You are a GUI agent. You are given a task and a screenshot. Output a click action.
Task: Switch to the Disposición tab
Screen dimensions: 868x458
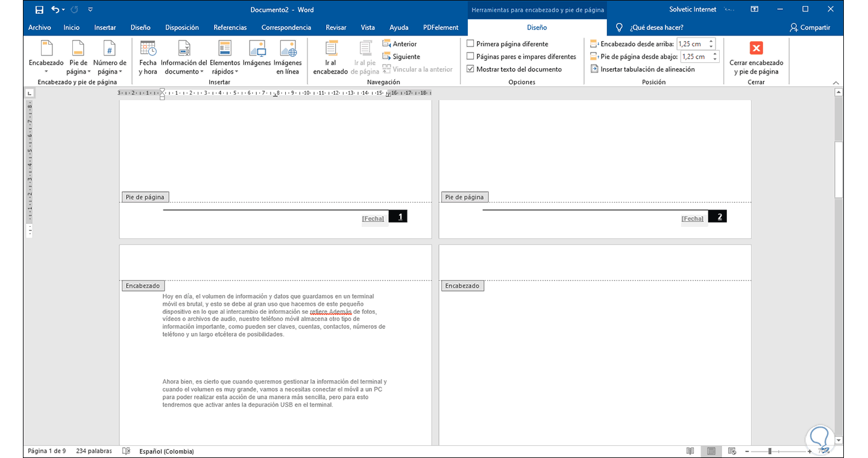(x=182, y=28)
